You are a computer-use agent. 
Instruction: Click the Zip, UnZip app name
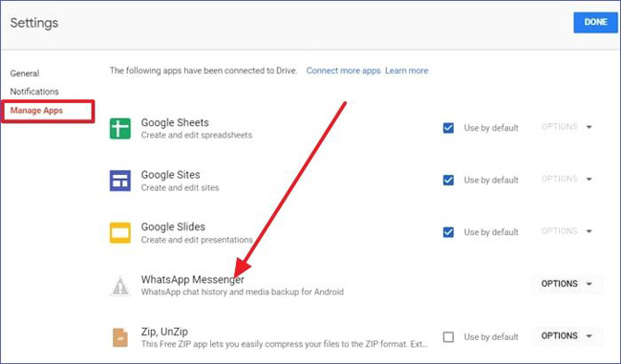point(164,332)
